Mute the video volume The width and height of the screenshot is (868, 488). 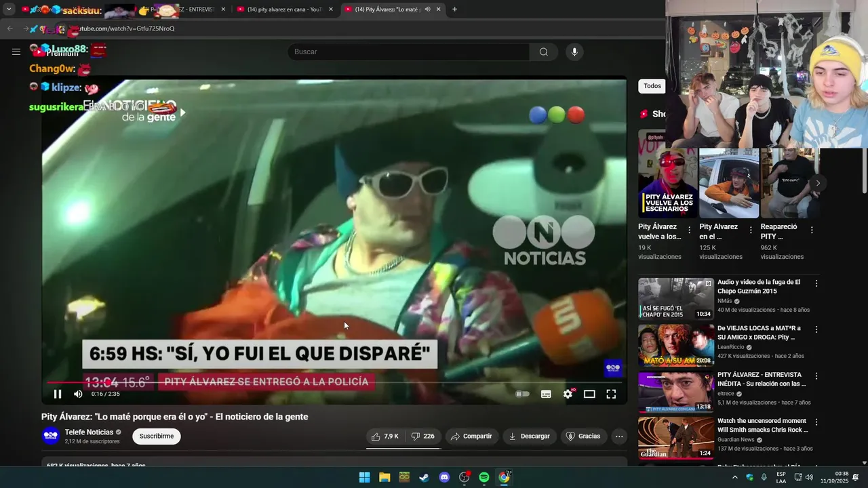tap(78, 394)
